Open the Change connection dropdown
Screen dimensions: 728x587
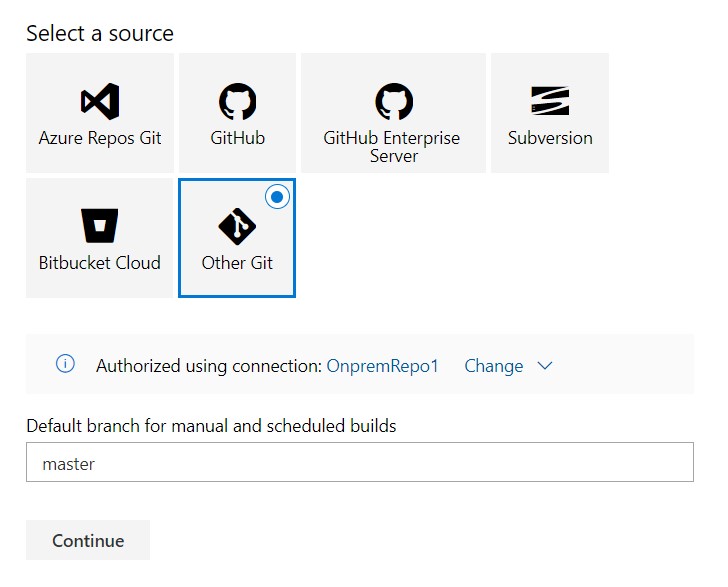(x=494, y=366)
